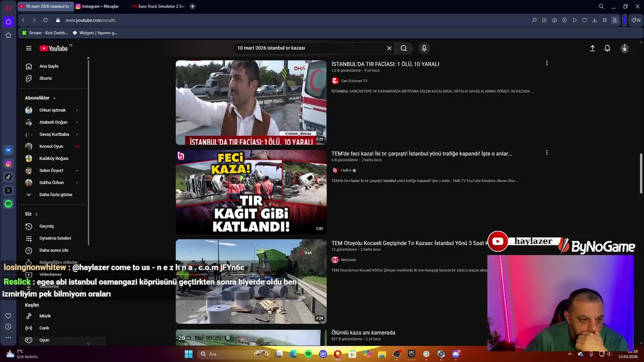Open Oynatma listeleri in the sidebar
Viewport: 644px width, 362px height.
[55, 238]
